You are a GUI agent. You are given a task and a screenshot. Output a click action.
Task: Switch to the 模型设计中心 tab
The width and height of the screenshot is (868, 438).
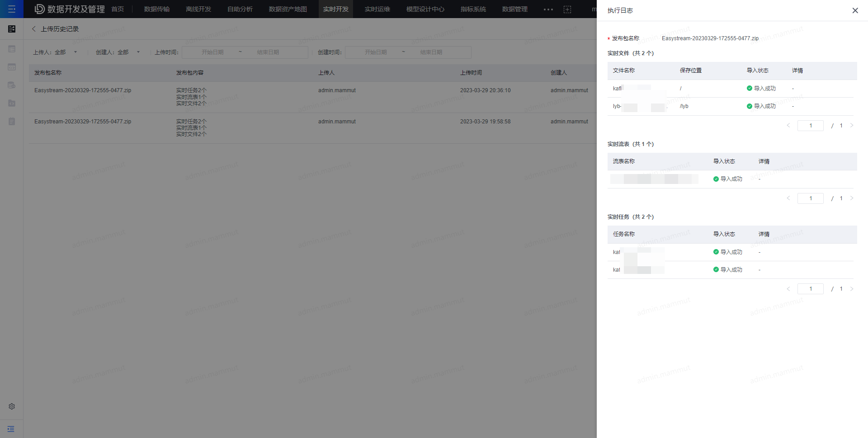tap(425, 9)
